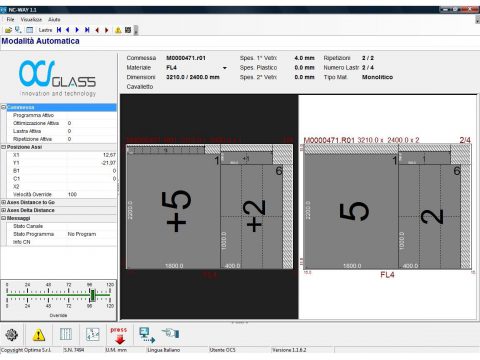Collapse the Messaggi section

click(x=4, y=218)
